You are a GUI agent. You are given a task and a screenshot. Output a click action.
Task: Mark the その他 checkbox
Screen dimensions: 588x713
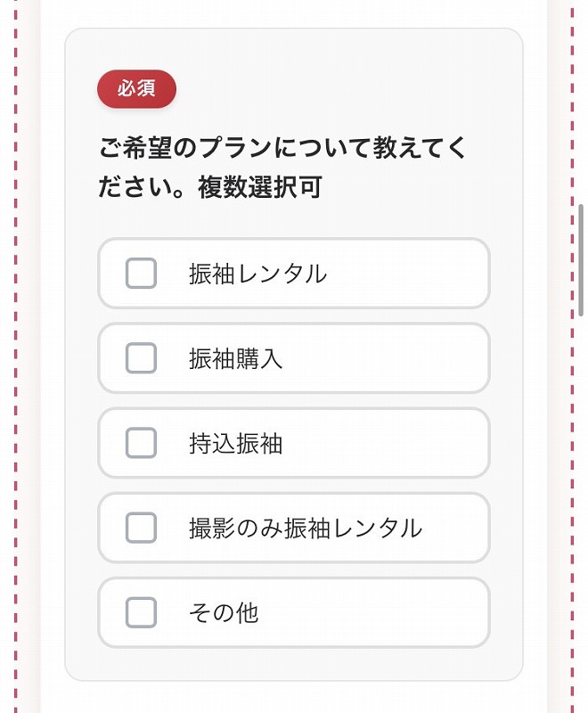pyautogui.click(x=141, y=612)
